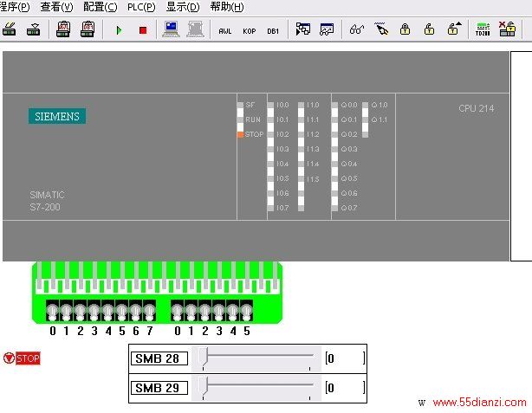Click the eyeglasses state monitor icon
Viewport: 532px width, 413px height.
coord(357,29)
